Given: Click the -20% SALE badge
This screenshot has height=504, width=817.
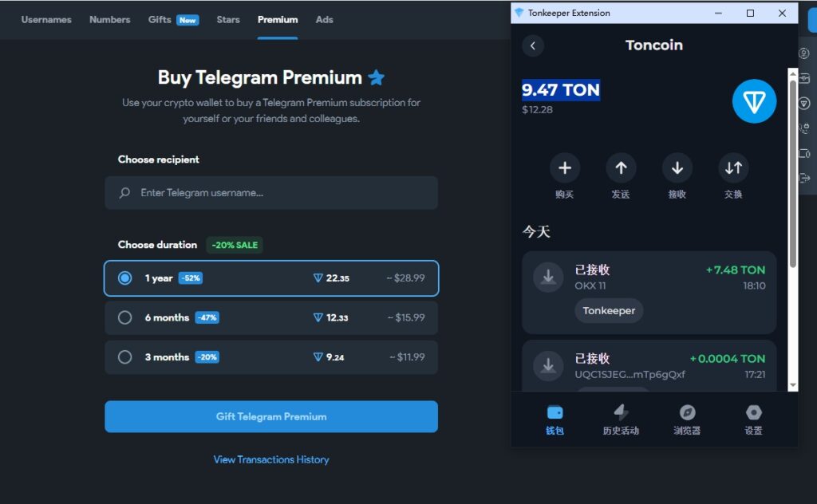Looking at the screenshot, I should (x=235, y=246).
